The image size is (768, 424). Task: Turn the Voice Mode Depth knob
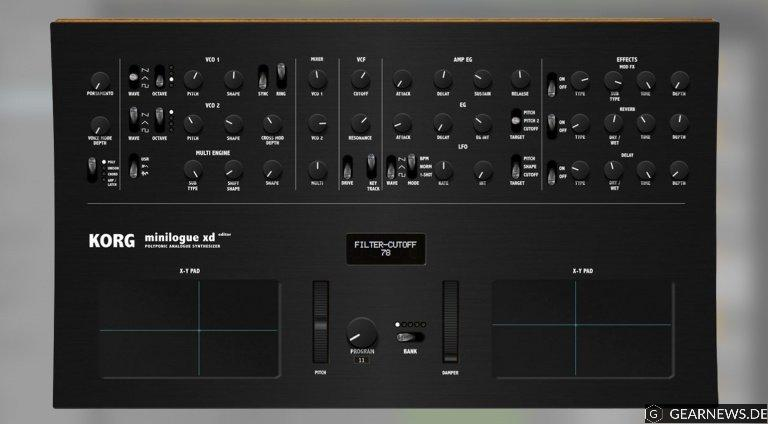[100, 125]
